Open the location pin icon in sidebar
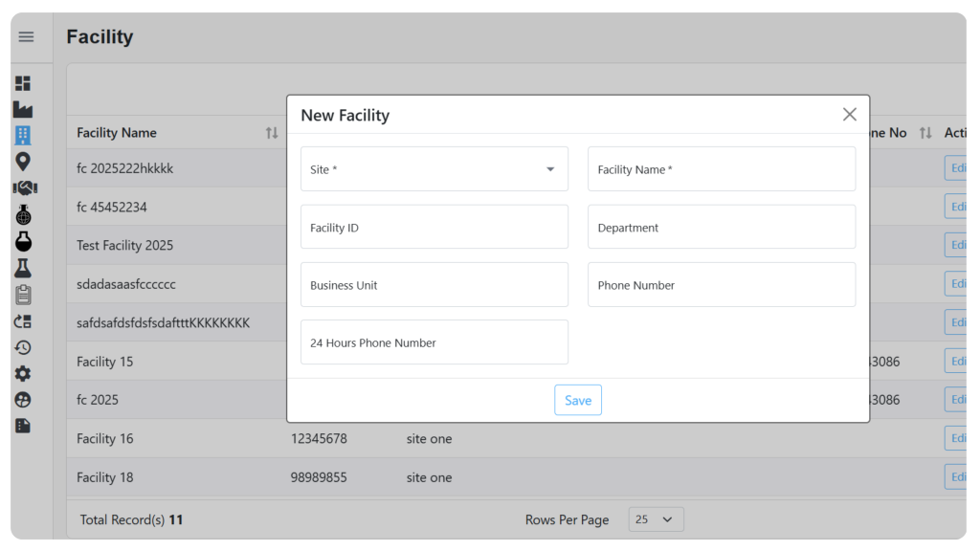The height and width of the screenshot is (551, 980). point(23,162)
